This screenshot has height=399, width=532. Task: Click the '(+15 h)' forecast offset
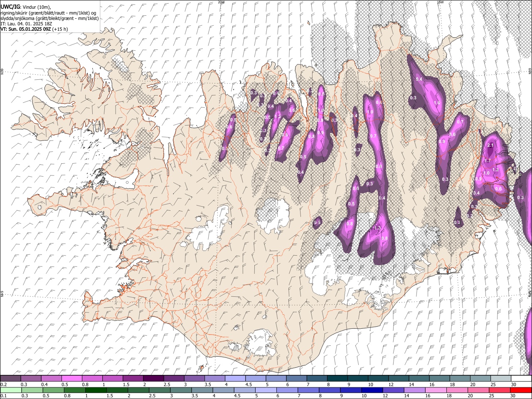pyautogui.click(x=60, y=29)
